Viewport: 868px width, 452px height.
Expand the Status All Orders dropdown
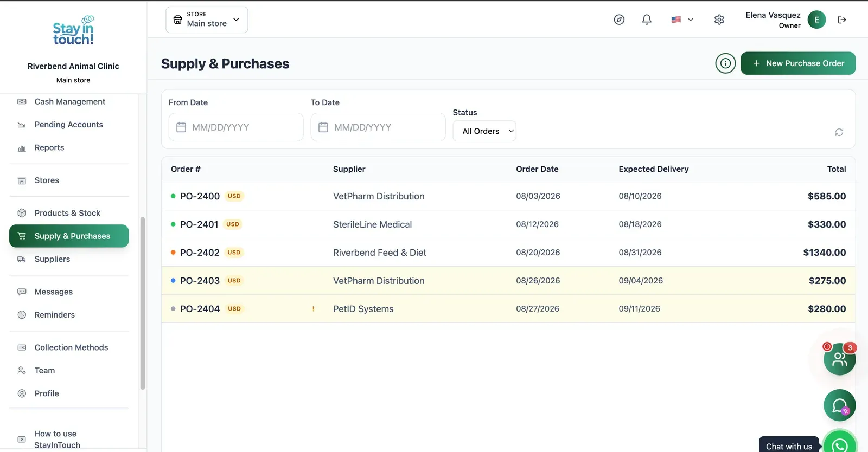pyautogui.click(x=484, y=131)
